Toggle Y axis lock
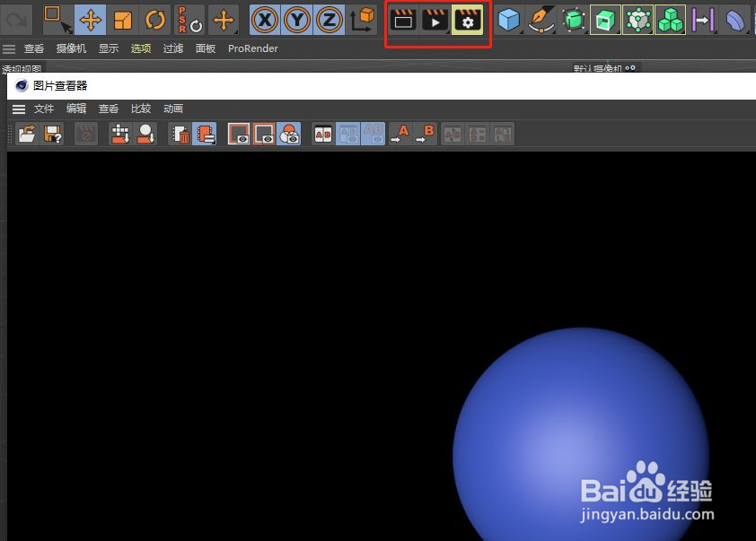This screenshot has width=756, height=541. point(297,20)
